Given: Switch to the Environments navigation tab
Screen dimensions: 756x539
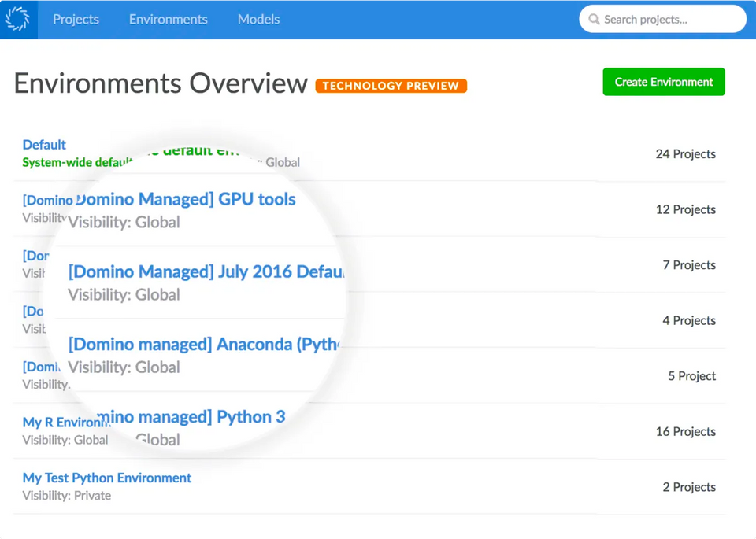Looking at the screenshot, I should pos(168,19).
